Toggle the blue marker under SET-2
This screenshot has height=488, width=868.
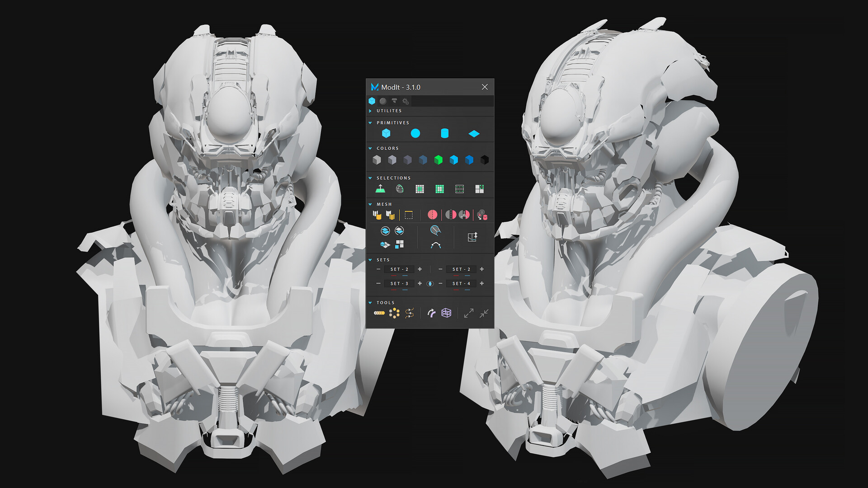404,275
